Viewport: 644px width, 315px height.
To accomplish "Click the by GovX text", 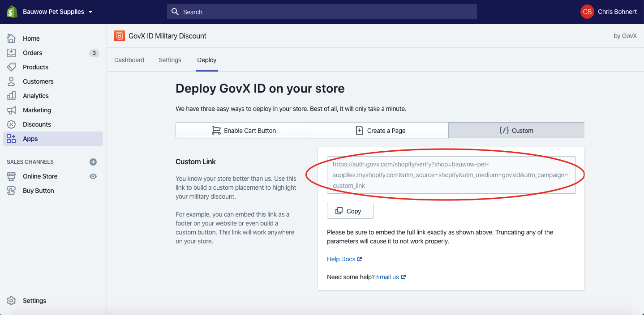I will point(625,36).
